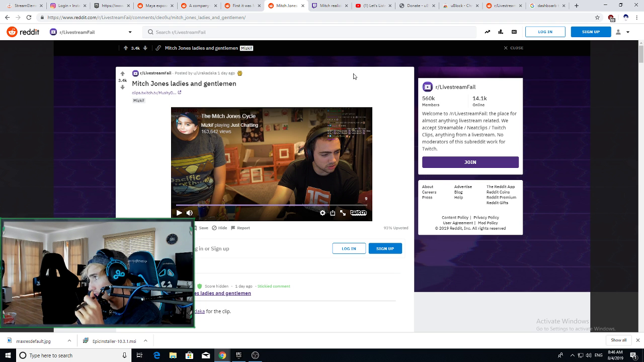644x362 pixels.
Task: Show hidden system tray icons
Action: click(x=572, y=355)
